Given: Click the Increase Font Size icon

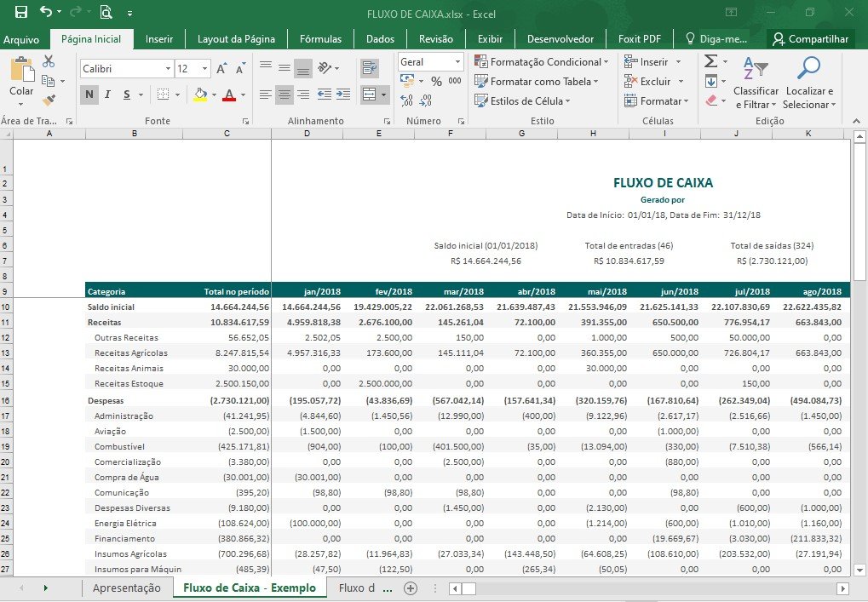Looking at the screenshot, I should (x=221, y=69).
